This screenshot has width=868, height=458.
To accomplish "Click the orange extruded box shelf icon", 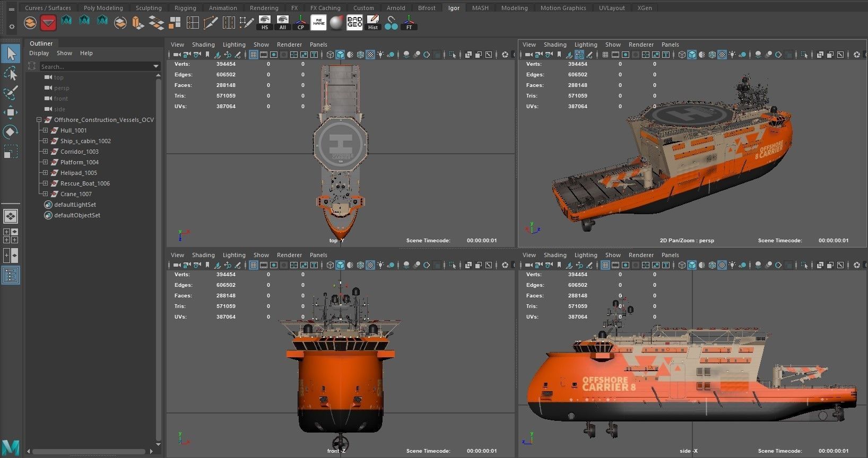I will pos(138,23).
